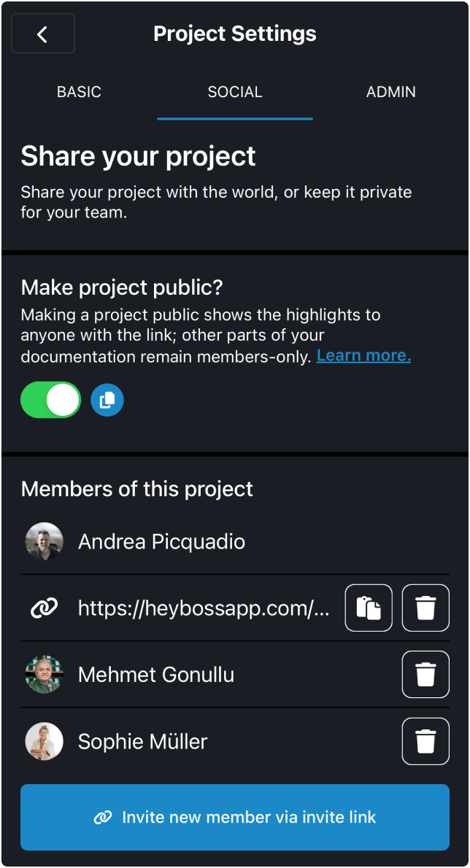
Task: Remove Sophie Müller using the trash icon
Action: 425,741
